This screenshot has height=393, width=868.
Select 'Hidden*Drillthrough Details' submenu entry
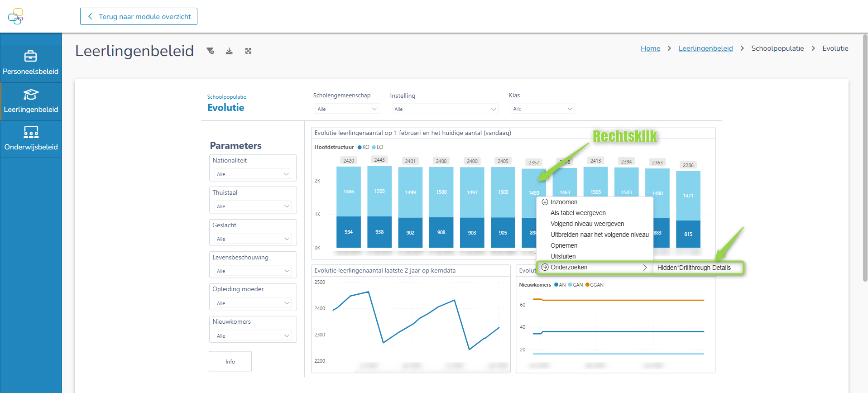[x=694, y=268]
